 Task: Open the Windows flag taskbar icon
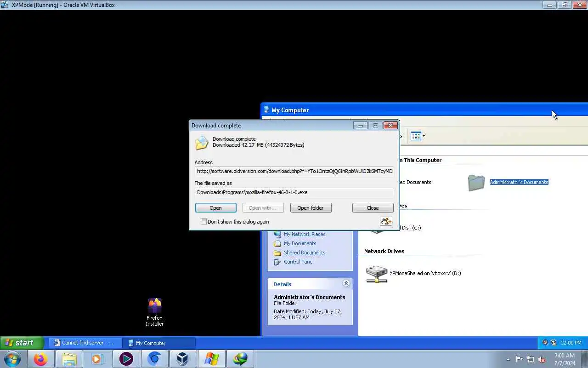click(211, 359)
